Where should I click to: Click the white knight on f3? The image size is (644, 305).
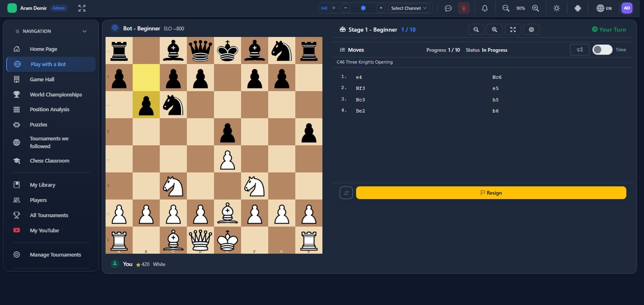[x=255, y=186]
